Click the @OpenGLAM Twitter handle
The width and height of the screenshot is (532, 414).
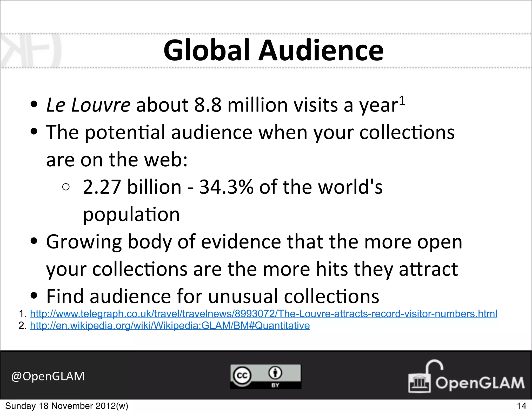coord(48,376)
